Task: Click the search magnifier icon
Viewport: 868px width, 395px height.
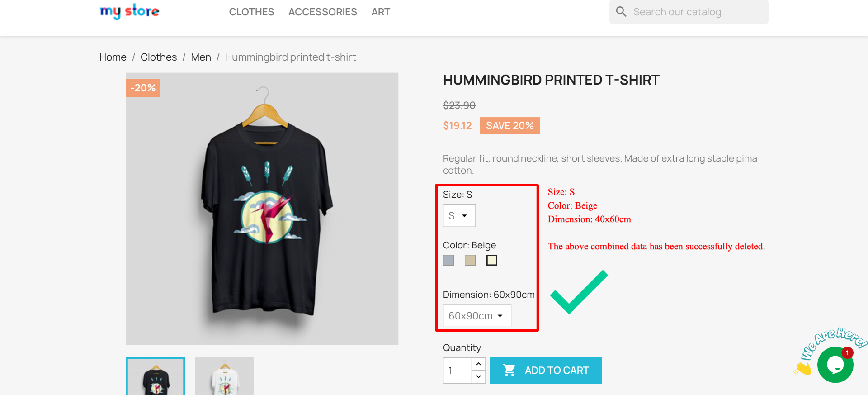Action: (621, 12)
